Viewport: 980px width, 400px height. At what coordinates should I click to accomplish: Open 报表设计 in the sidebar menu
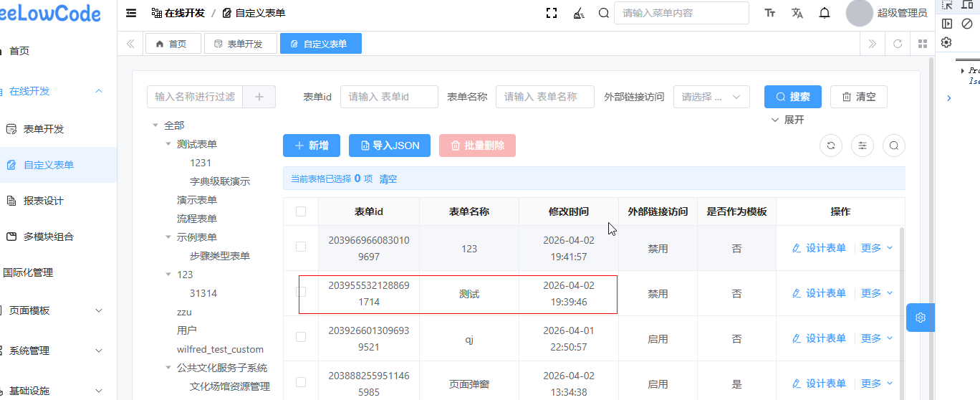(x=44, y=201)
